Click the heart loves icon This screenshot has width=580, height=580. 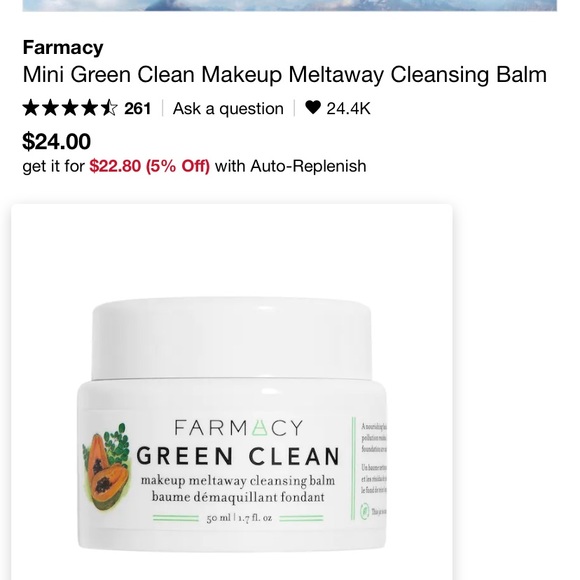(x=313, y=108)
